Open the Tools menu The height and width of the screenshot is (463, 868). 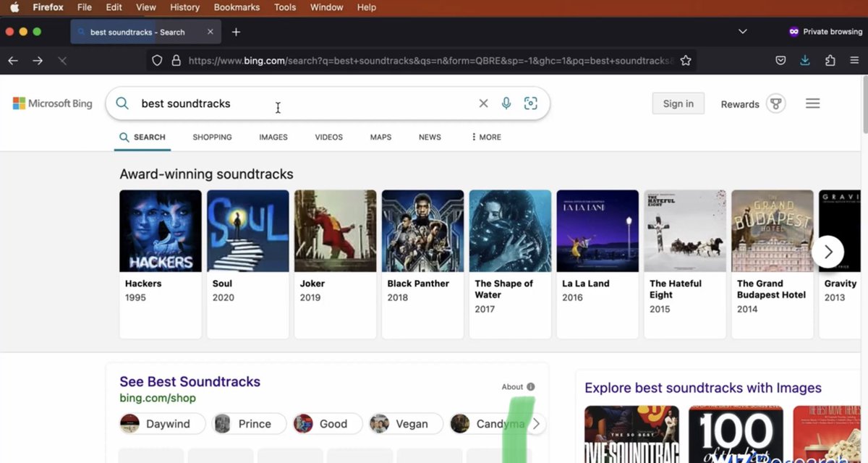285,7
